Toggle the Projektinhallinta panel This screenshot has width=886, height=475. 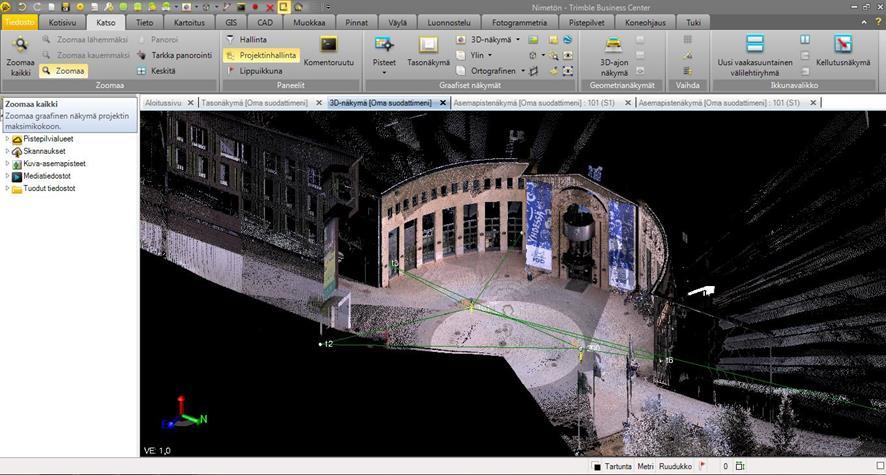click(x=261, y=55)
